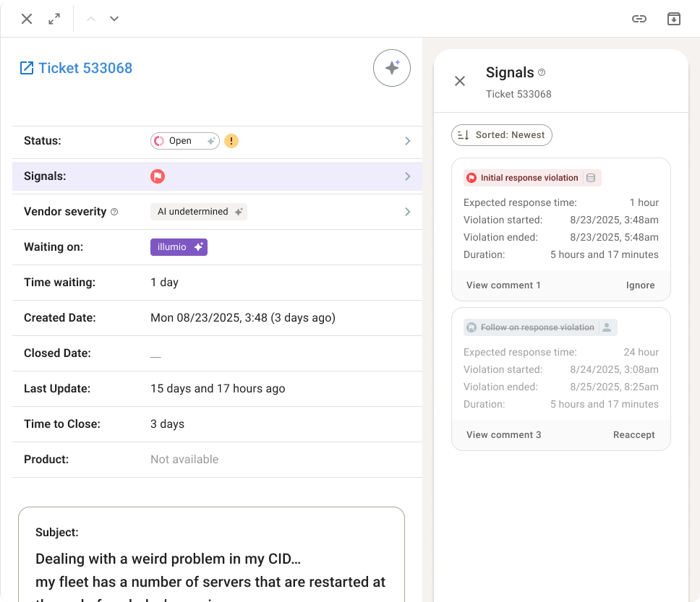Open the Sorted: Newest sort control
This screenshot has width=700, height=602.
(501, 135)
